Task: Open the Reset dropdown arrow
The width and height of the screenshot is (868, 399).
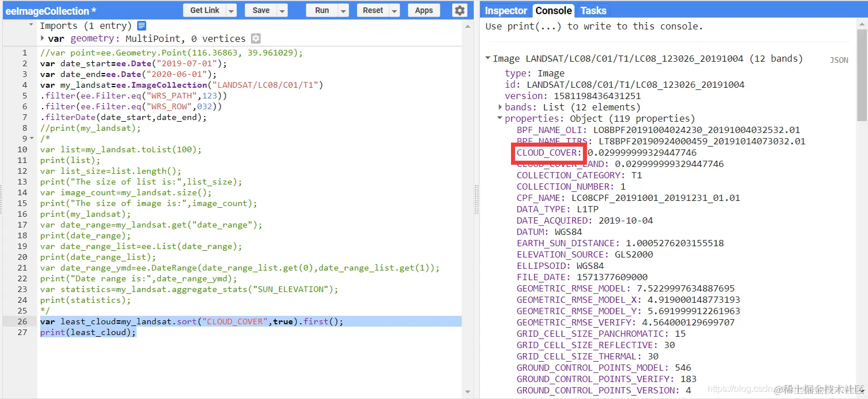Action: point(394,10)
